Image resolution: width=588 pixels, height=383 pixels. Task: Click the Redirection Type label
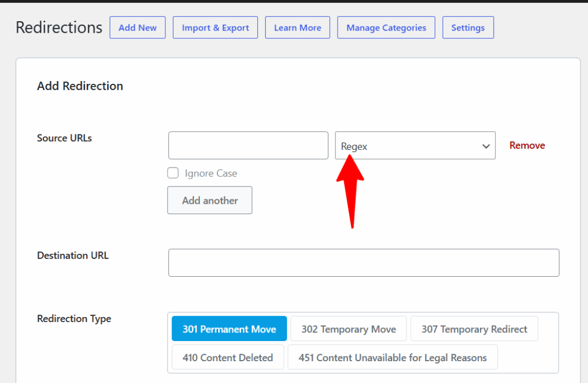tap(74, 319)
